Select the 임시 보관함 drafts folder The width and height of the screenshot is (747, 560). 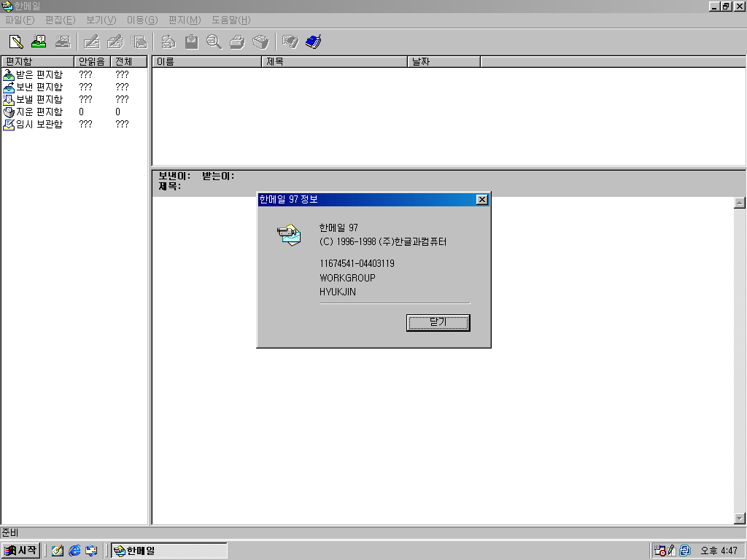(33, 124)
